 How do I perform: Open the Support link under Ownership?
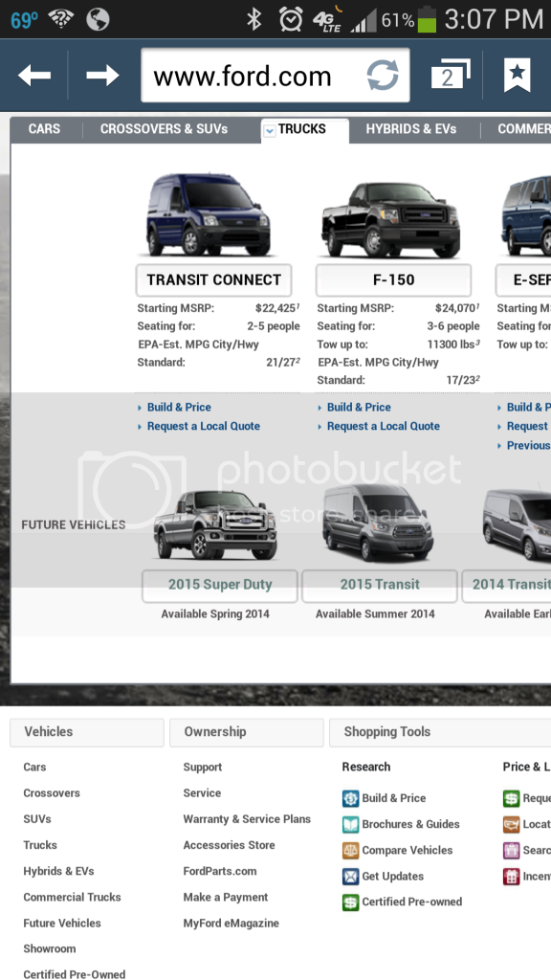tap(203, 768)
